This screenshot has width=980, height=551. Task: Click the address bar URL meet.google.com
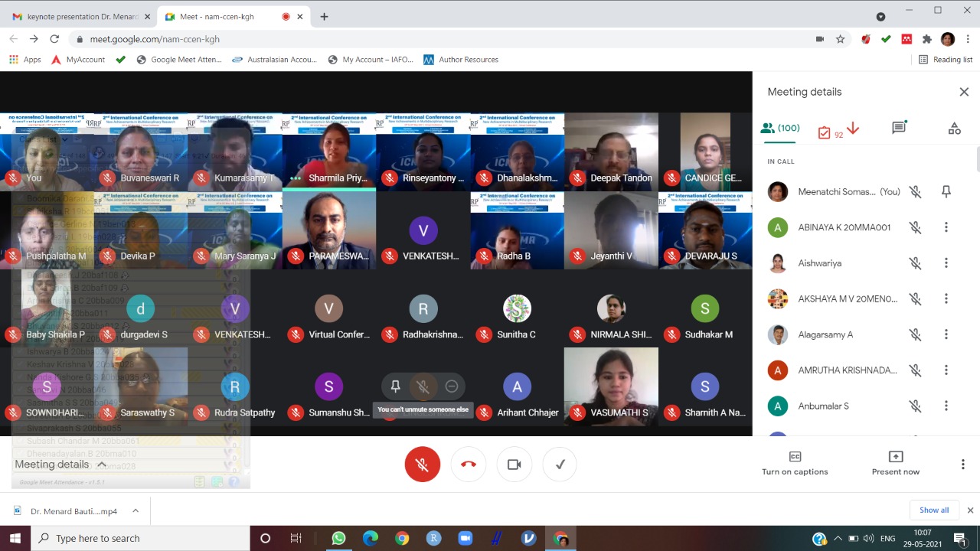[x=155, y=39]
